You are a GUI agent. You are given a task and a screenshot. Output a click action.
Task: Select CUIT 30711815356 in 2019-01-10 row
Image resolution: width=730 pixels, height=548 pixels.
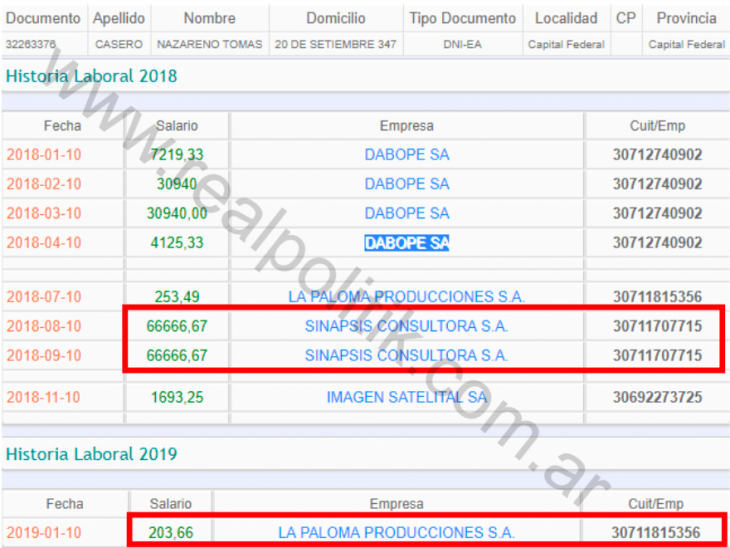[656, 532]
